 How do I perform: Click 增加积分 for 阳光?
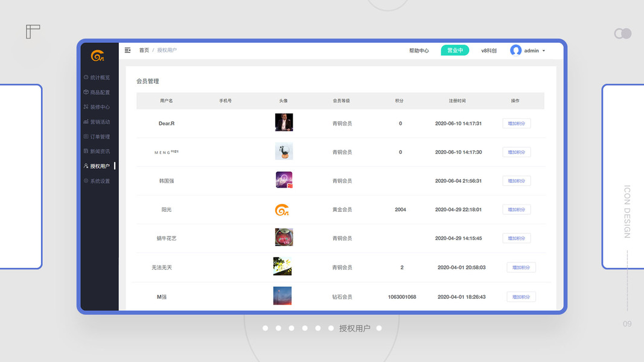point(516,210)
